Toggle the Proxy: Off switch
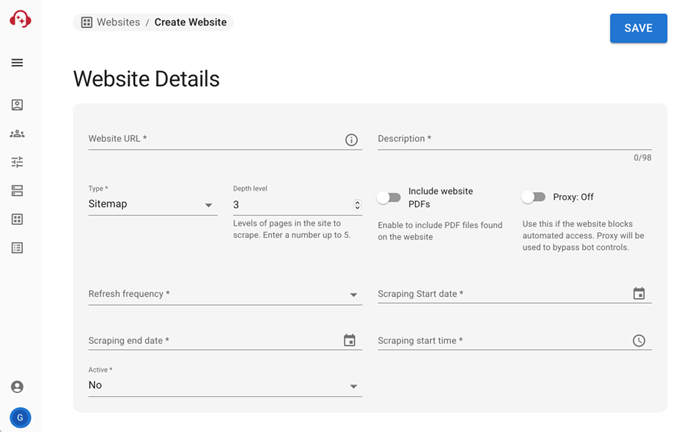The height and width of the screenshot is (432, 683). [533, 197]
